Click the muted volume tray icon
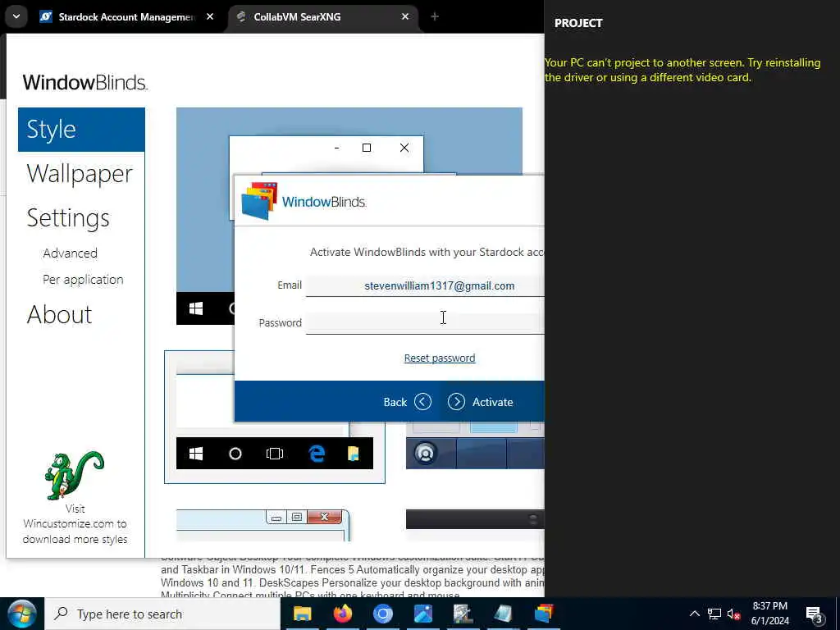The width and height of the screenshot is (840, 630). 734,614
